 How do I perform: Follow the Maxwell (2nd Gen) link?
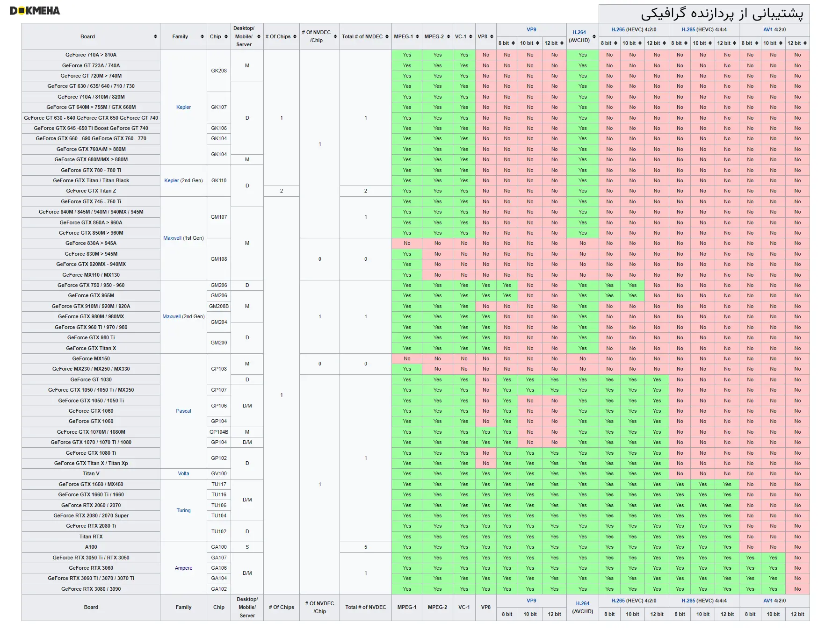click(172, 316)
